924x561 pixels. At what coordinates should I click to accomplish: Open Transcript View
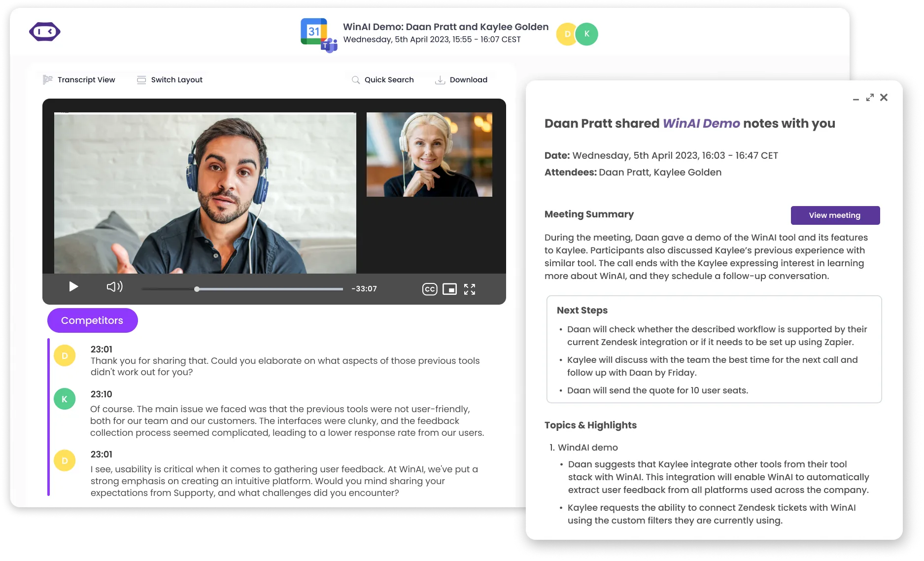pos(79,80)
